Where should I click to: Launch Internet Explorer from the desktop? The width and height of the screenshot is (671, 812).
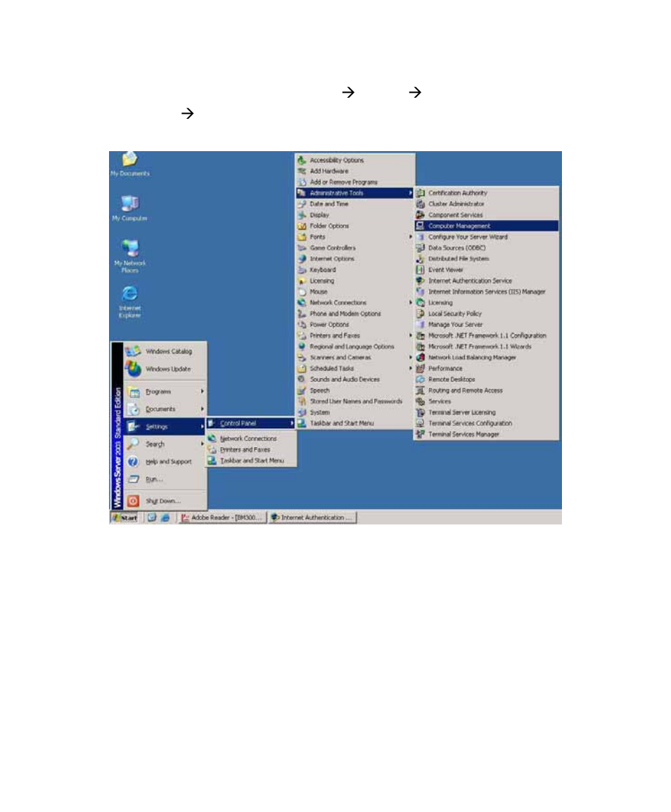129,301
